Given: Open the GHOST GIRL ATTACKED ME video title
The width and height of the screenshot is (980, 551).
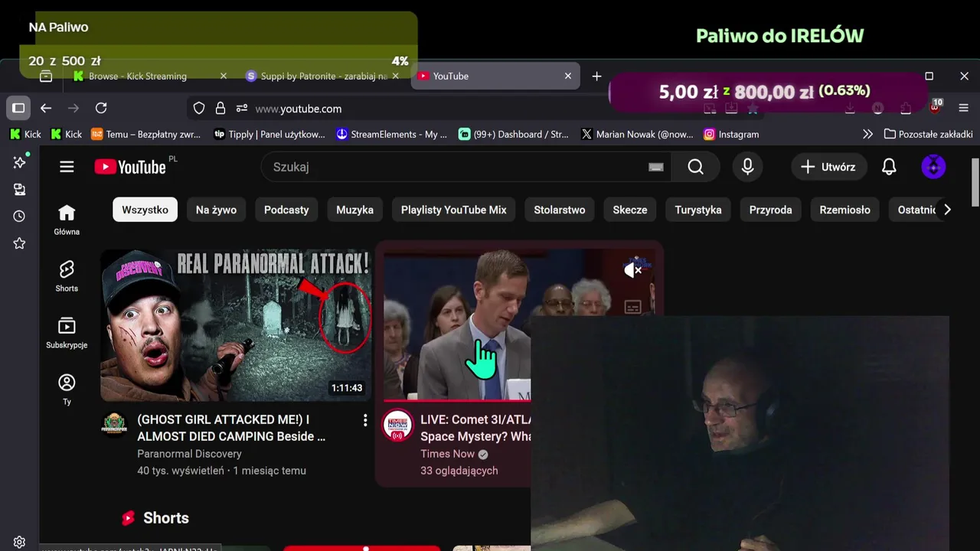Looking at the screenshot, I should coord(231,428).
